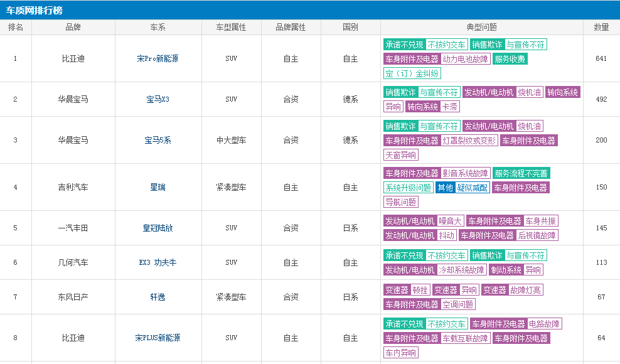Click the 数量 column header
The image size is (620, 364).
[601, 28]
